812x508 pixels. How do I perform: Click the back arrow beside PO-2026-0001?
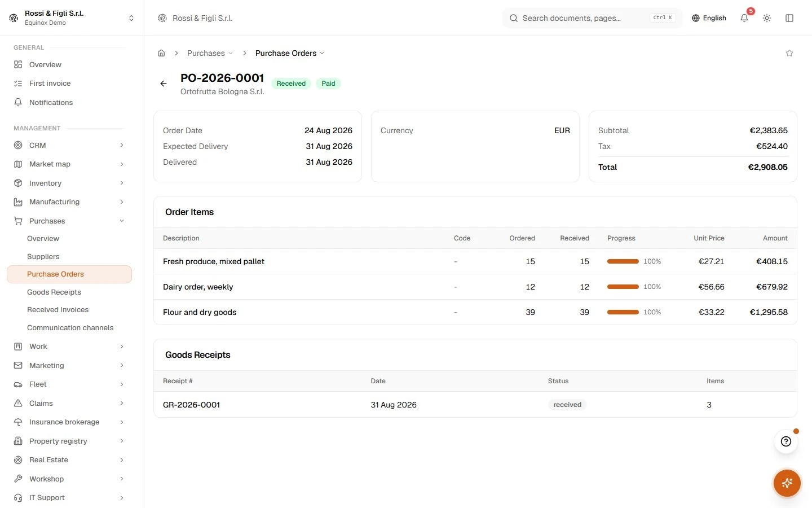[164, 84]
